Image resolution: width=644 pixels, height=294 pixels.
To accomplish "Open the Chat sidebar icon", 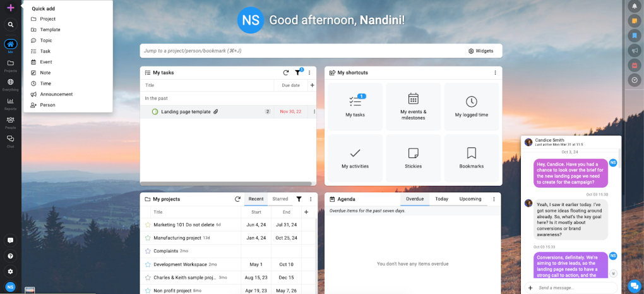I will coord(11,138).
